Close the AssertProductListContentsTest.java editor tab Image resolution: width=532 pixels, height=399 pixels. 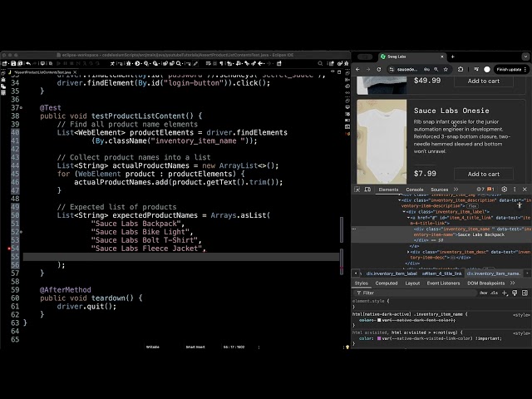75,72
